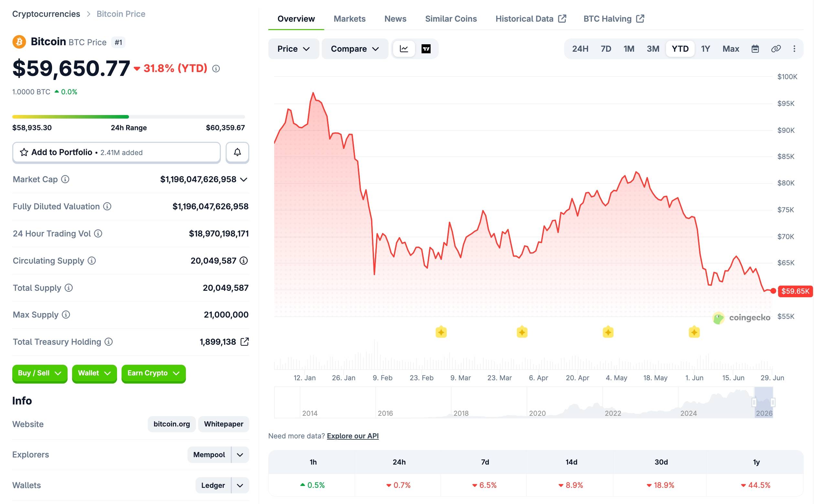Click the external link icon on BTC Halving
Viewport: 814px width, 504px height.
click(x=640, y=19)
